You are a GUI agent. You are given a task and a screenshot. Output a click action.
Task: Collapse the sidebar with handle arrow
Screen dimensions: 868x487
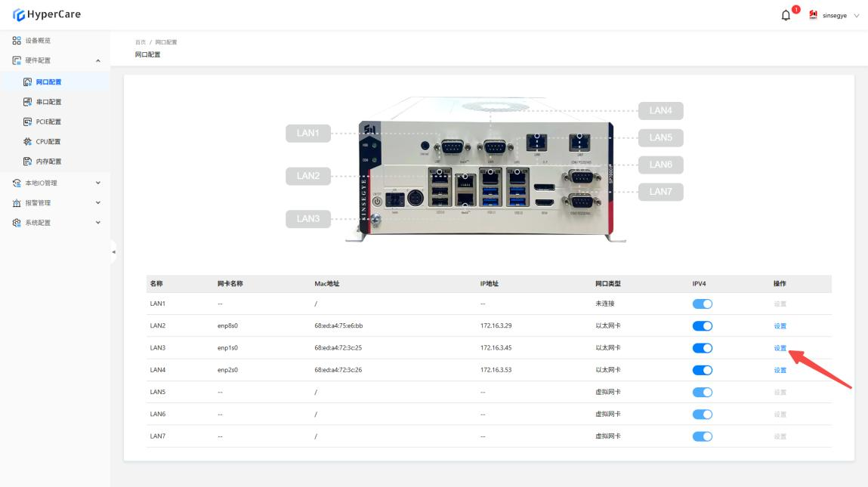113,251
